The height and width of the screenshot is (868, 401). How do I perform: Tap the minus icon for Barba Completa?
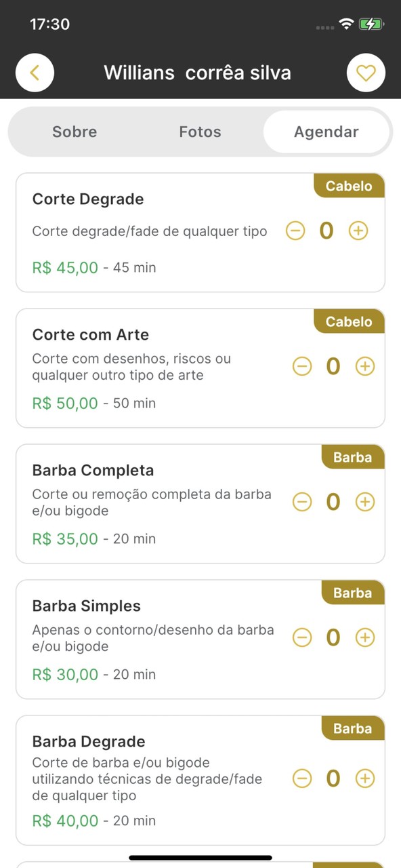pyautogui.click(x=302, y=502)
